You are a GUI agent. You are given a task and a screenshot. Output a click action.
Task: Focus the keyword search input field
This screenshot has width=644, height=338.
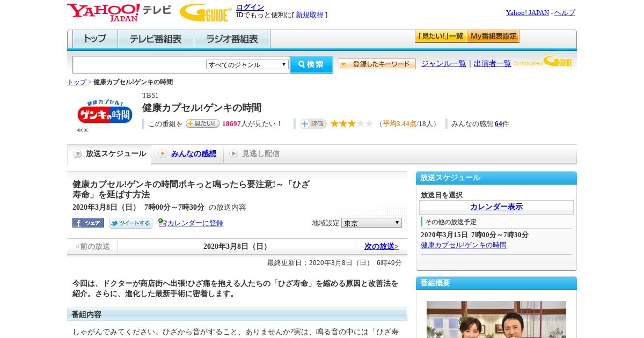pos(140,64)
